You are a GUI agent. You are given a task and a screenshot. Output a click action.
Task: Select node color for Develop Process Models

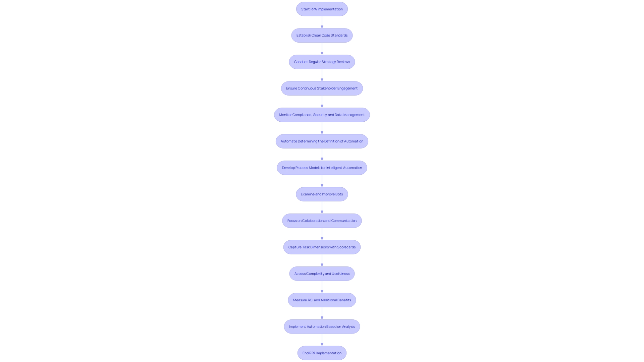pyautogui.click(x=322, y=168)
